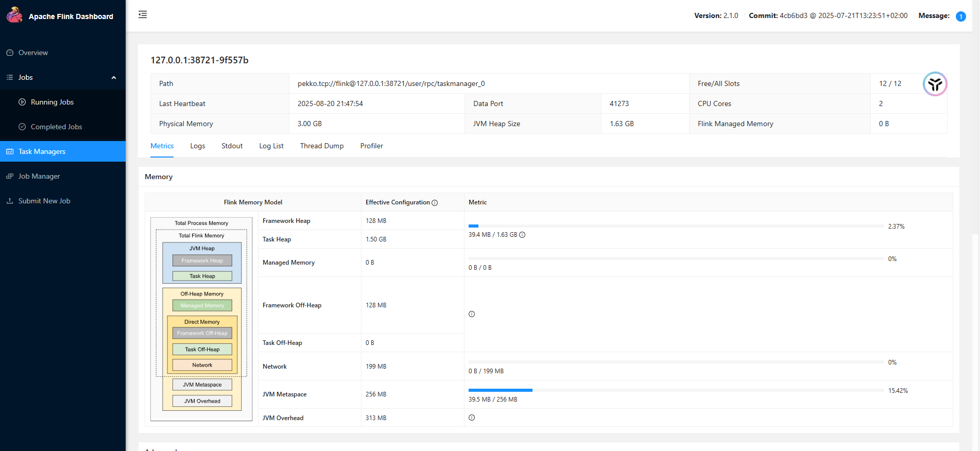Open the Profiler tab
This screenshot has height=451, width=980.
371,146
